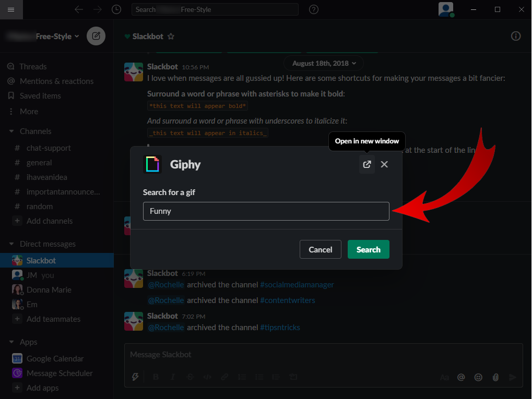Open the ihaveanidea channel
The image size is (532, 399).
(46, 177)
